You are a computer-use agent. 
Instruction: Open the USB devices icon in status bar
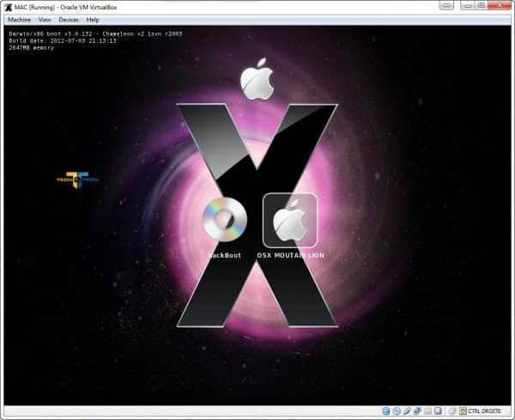tap(406, 411)
